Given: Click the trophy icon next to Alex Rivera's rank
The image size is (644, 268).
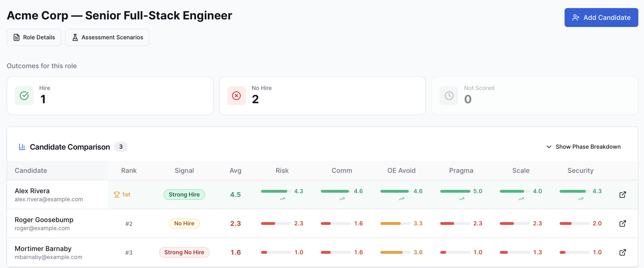Looking at the screenshot, I should (117, 194).
